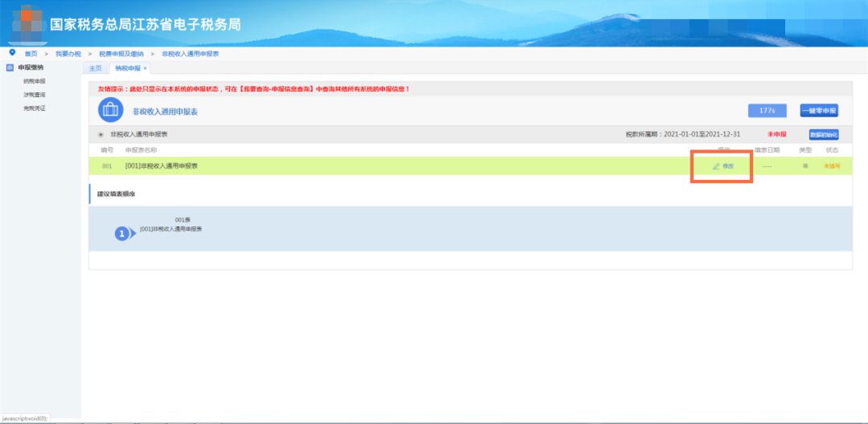The width and height of the screenshot is (868, 424).
Task: Click the 税款所属期 date range text
Action: pyautogui.click(x=682, y=134)
